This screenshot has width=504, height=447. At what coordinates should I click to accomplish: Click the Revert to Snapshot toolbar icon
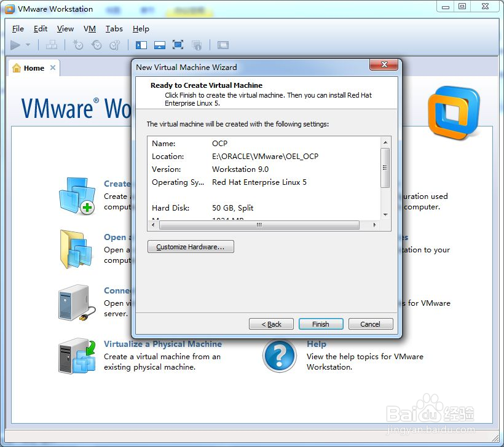96,45
